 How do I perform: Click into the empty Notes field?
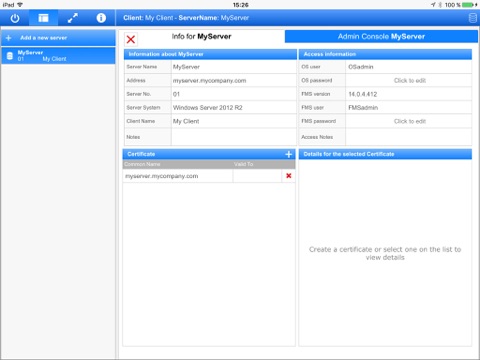233,137
